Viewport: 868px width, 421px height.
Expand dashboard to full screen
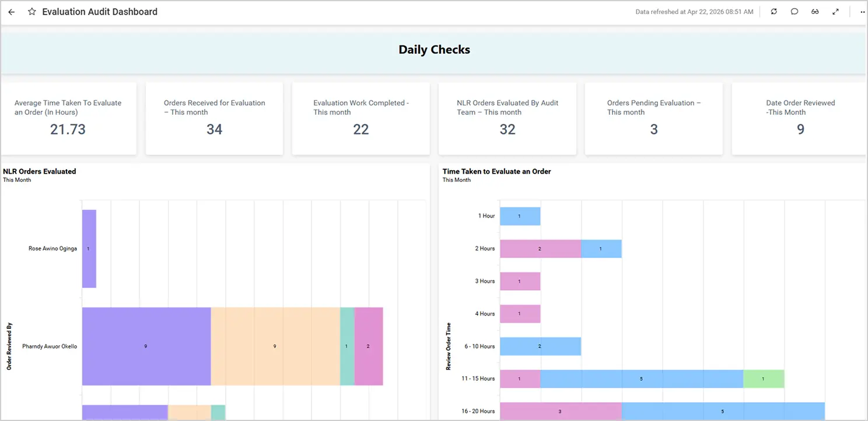836,12
